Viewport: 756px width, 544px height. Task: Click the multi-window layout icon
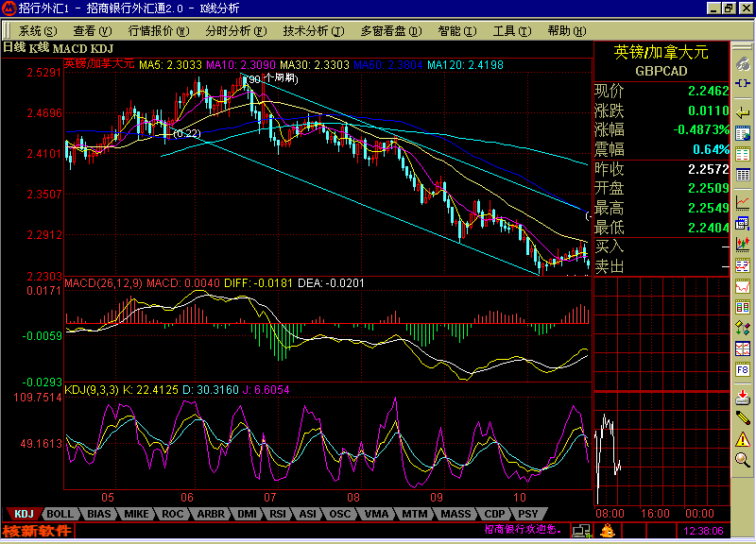click(x=743, y=223)
